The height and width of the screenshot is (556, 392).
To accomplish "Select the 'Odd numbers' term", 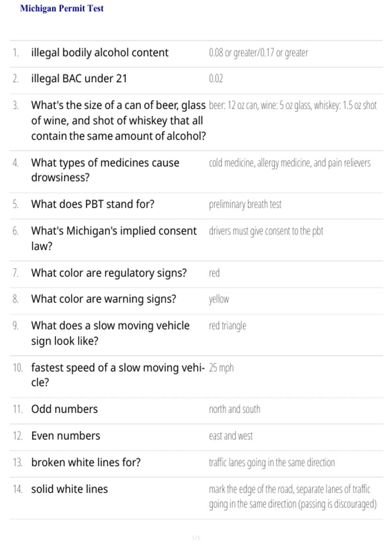I will [x=64, y=409].
